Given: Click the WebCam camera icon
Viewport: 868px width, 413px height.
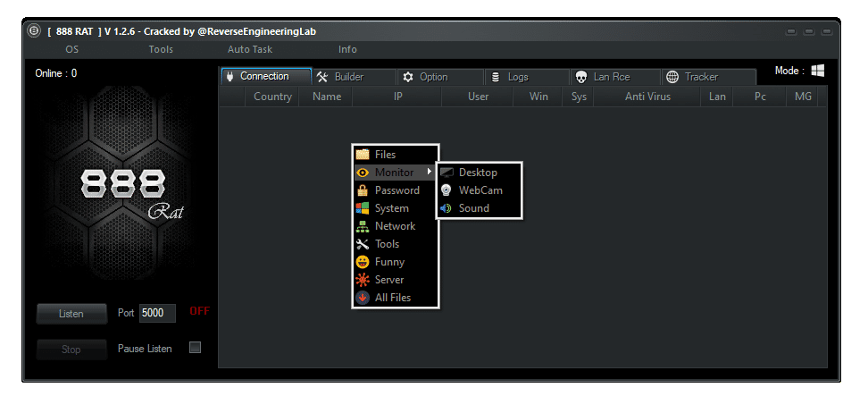Looking at the screenshot, I should (447, 190).
